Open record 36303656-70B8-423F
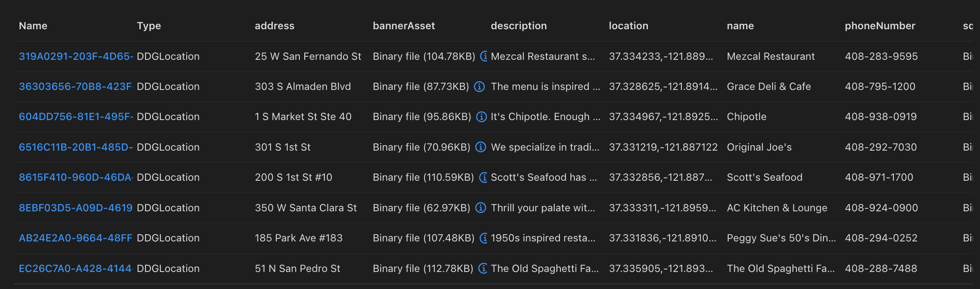Image resolution: width=980 pixels, height=289 pixels. (76, 86)
